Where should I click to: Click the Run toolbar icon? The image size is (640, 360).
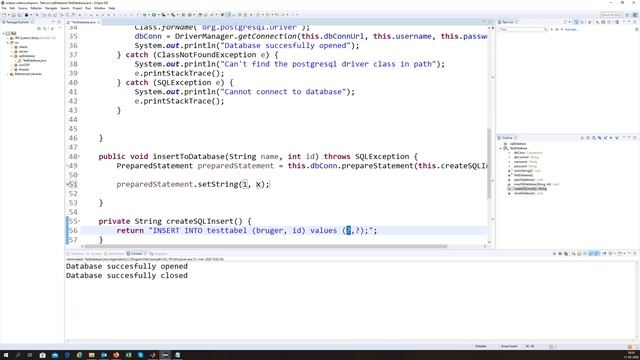pyautogui.click(x=154, y=15)
